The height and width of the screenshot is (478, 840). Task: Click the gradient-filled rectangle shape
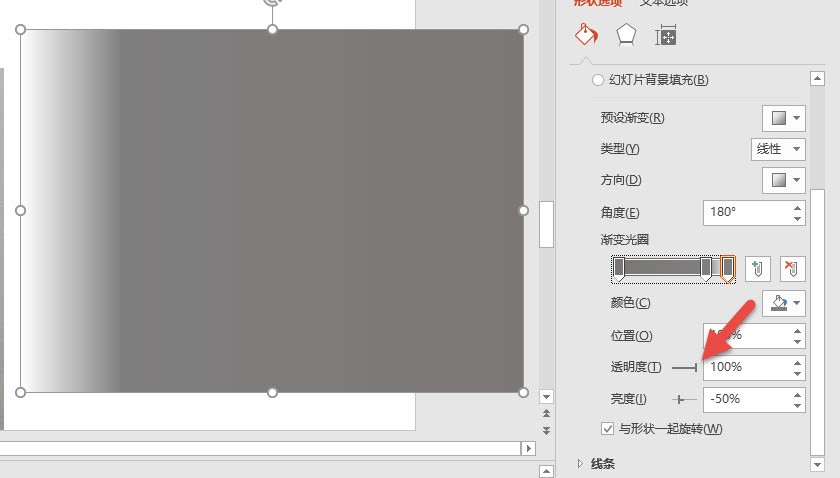click(272, 211)
